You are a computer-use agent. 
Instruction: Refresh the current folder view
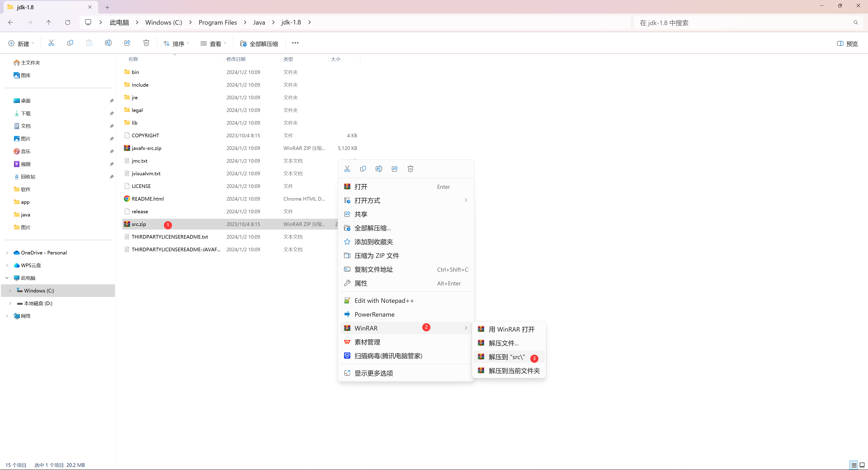(68, 22)
